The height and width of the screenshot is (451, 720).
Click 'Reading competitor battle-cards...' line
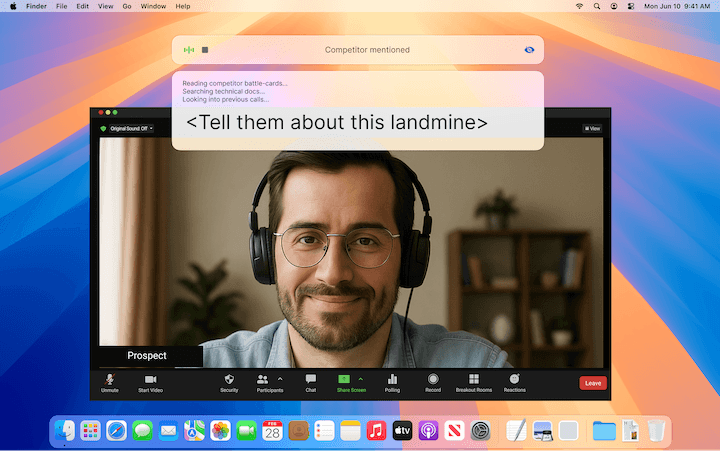[235, 83]
